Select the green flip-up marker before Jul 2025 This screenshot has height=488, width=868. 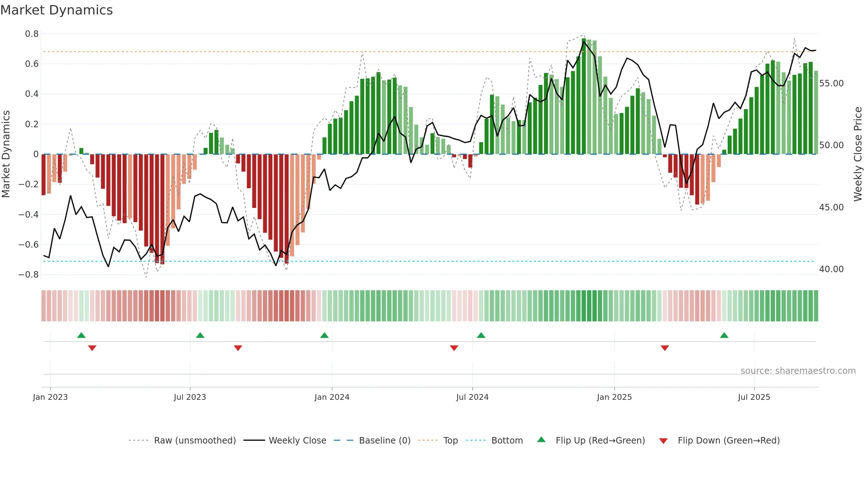coord(724,335)
